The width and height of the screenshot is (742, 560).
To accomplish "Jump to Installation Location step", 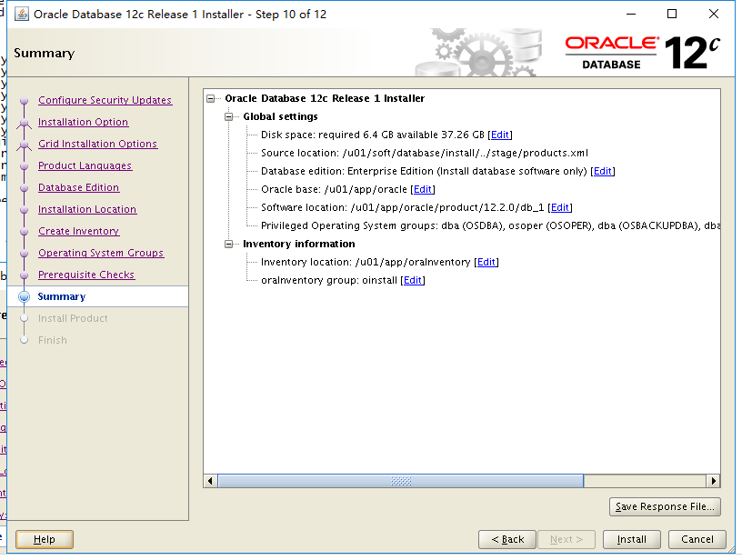I will (87, 209).
